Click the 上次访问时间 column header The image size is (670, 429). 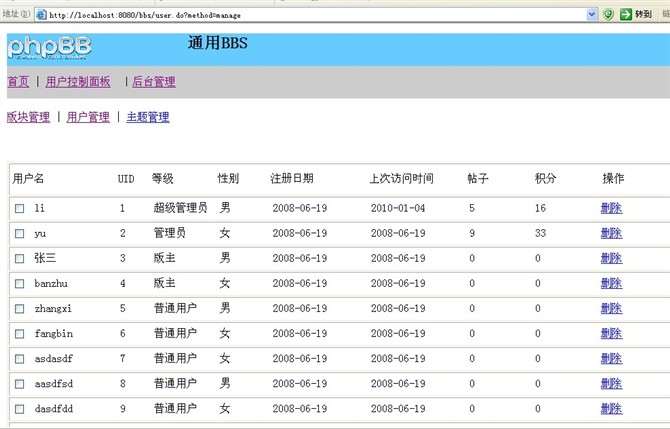[402, 179]
